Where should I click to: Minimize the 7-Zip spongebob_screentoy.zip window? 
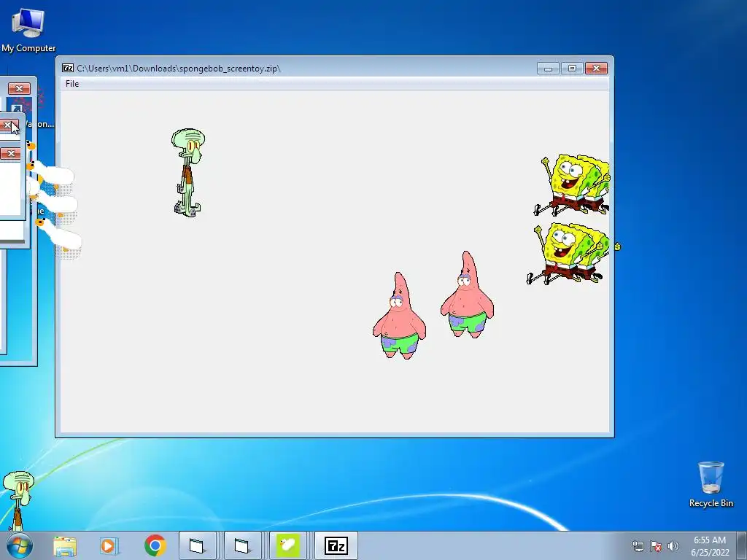tap(548, 69)
